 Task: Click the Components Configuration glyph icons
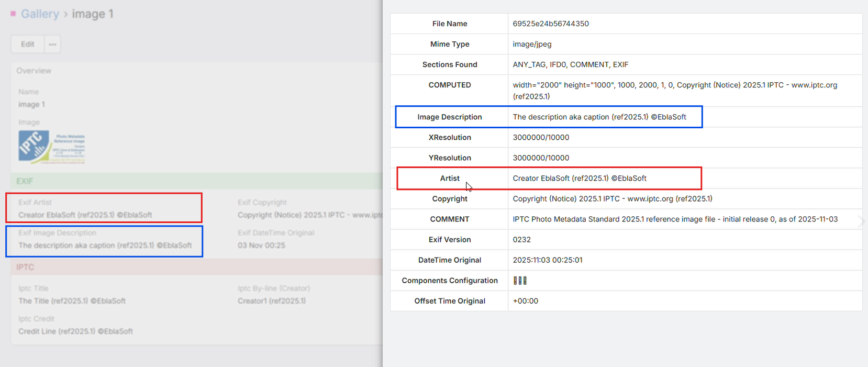click(x=520, y=281)
